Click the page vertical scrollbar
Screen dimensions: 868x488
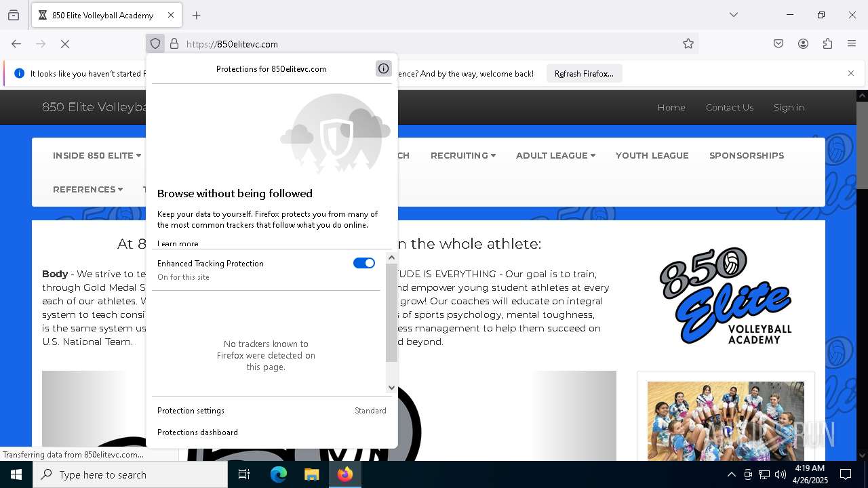click(862, 145)
